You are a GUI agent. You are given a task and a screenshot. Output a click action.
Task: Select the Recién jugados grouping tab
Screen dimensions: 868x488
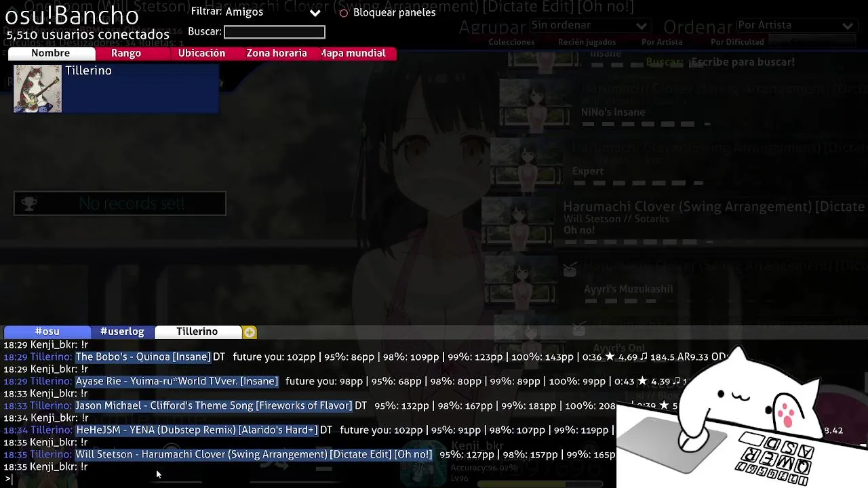coord(587,42)
